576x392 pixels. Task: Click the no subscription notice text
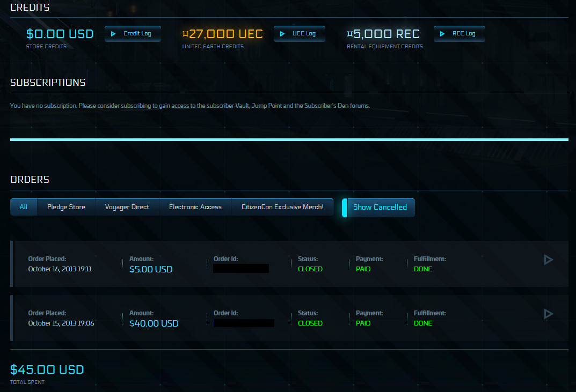pos(190,106)
